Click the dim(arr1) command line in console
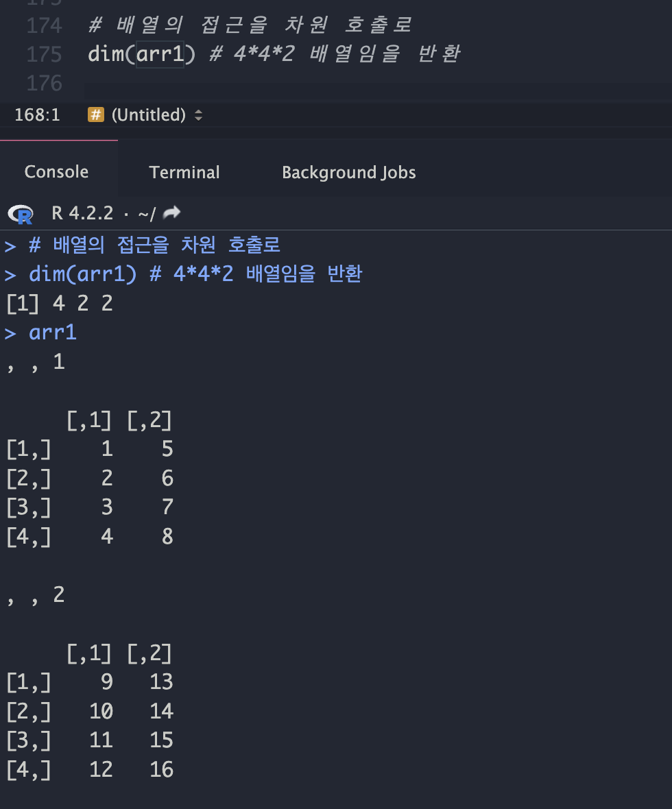Viewport: 672px width, 809px height. (195, 274)
